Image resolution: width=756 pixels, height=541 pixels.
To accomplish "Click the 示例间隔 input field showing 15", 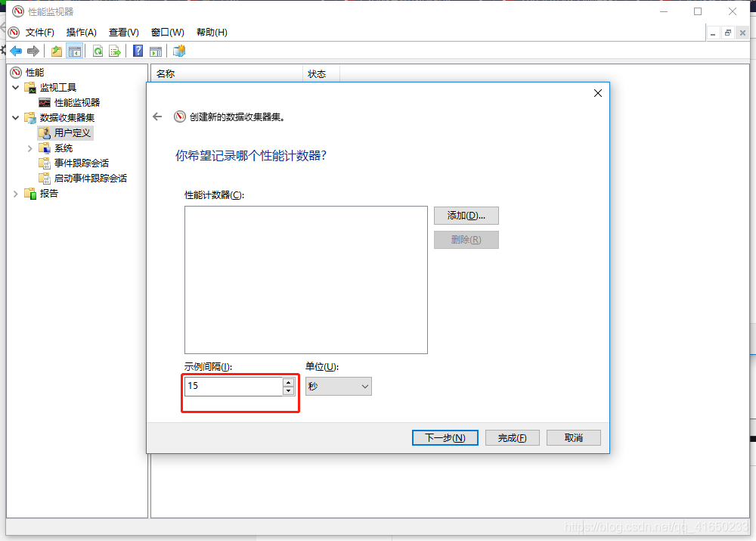I will point(234,386).
